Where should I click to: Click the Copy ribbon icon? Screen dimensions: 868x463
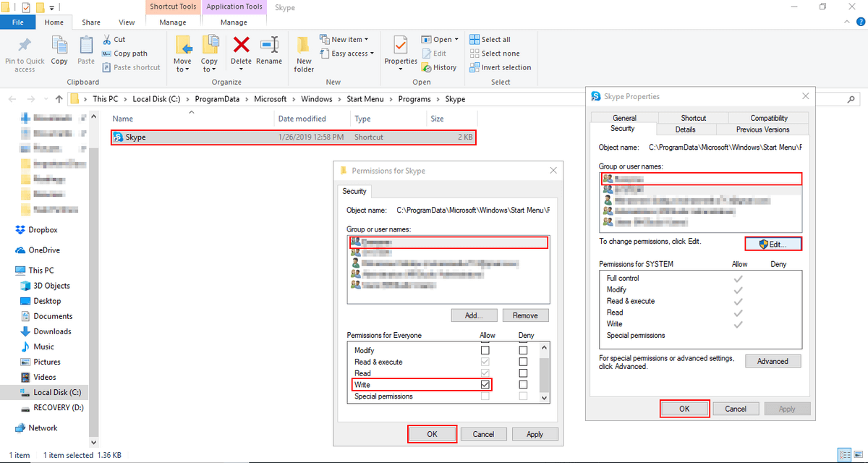pyautogui.click(x=59, y=45)
